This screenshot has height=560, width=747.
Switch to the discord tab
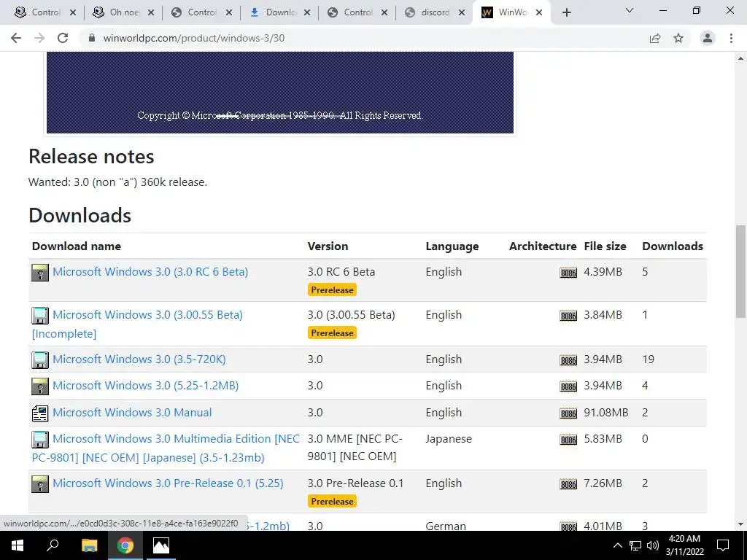click(x=435, y=12)
